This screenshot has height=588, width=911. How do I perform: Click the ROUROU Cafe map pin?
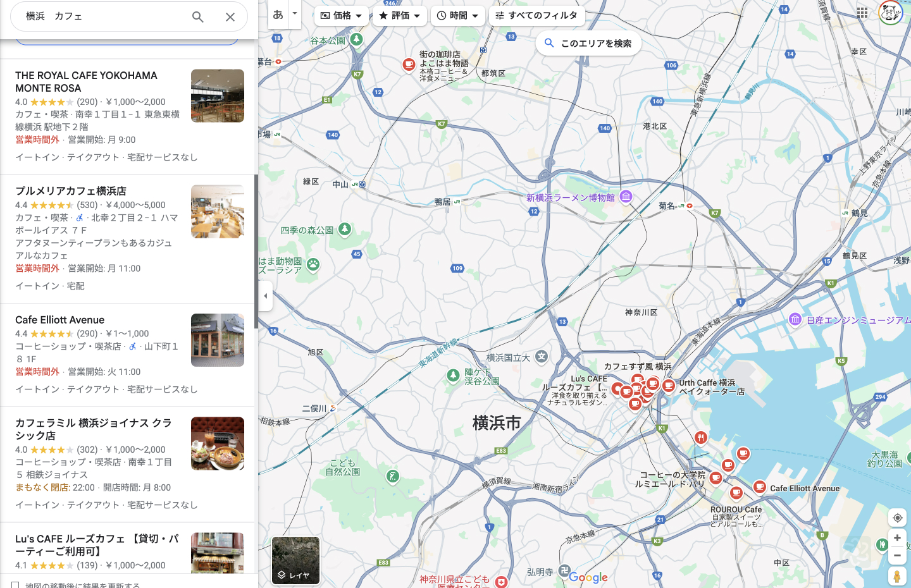pos(736,493)
